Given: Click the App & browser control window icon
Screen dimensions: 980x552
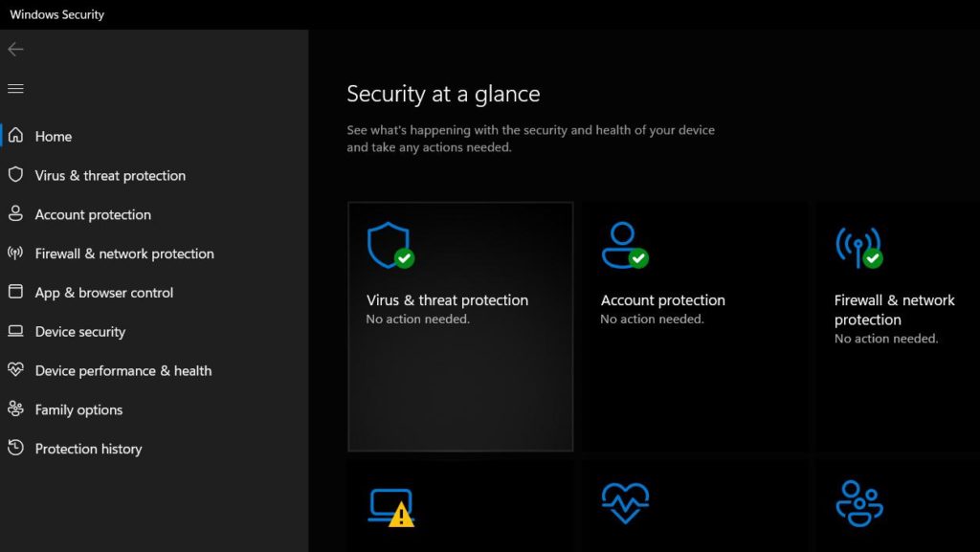Looking at the screenshot, I should 15,293.
